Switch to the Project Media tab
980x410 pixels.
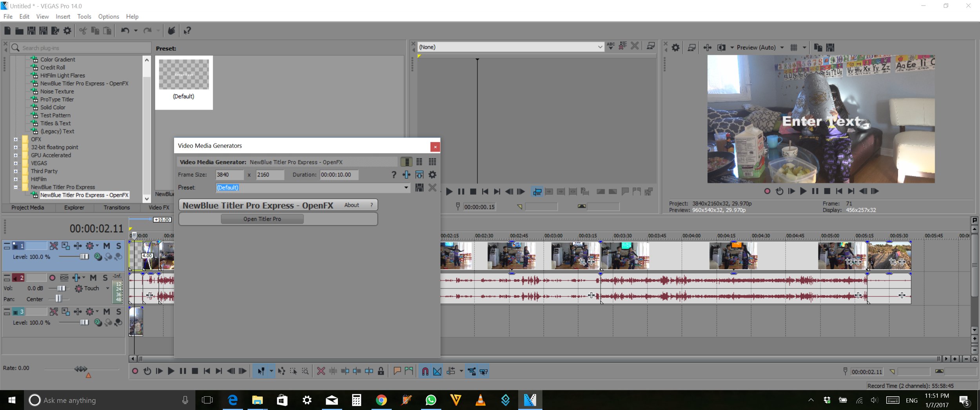27,208
